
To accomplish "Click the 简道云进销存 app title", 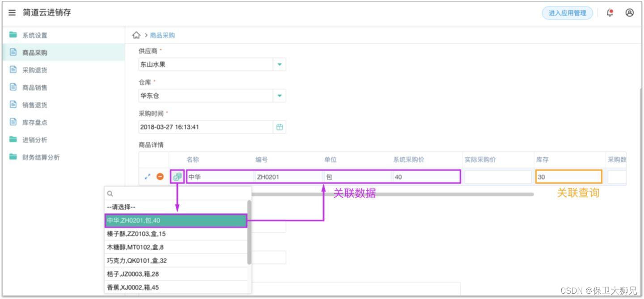I will pyautogui.click(x=47, y=13).
